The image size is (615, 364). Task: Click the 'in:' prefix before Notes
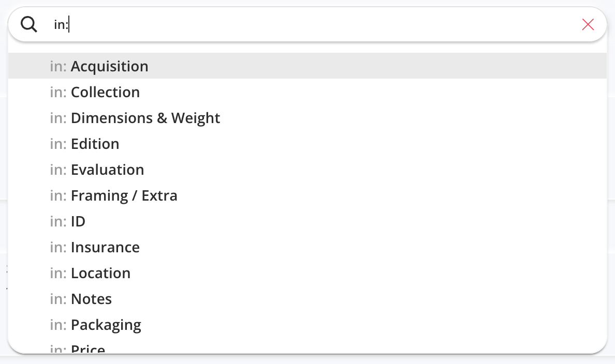pyautogui.click(x=58, y=299)
